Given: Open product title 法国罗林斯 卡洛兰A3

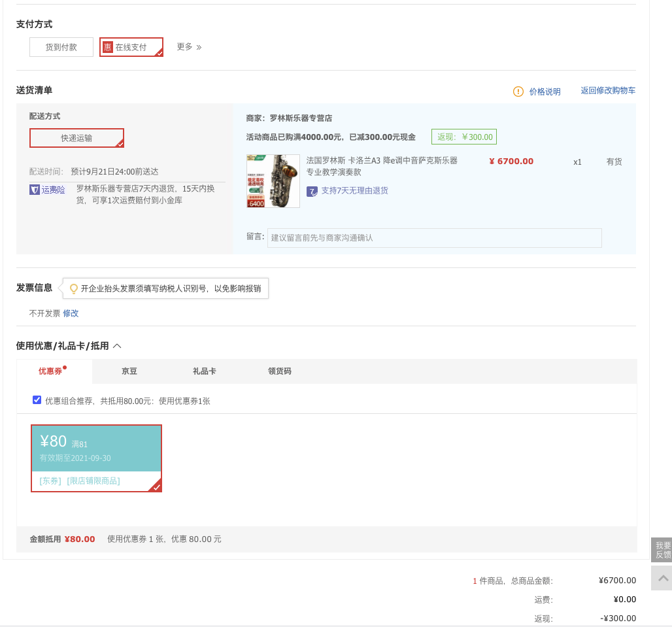Looking at the screenshot, I should pyautogui.click(x=381, y=166).
